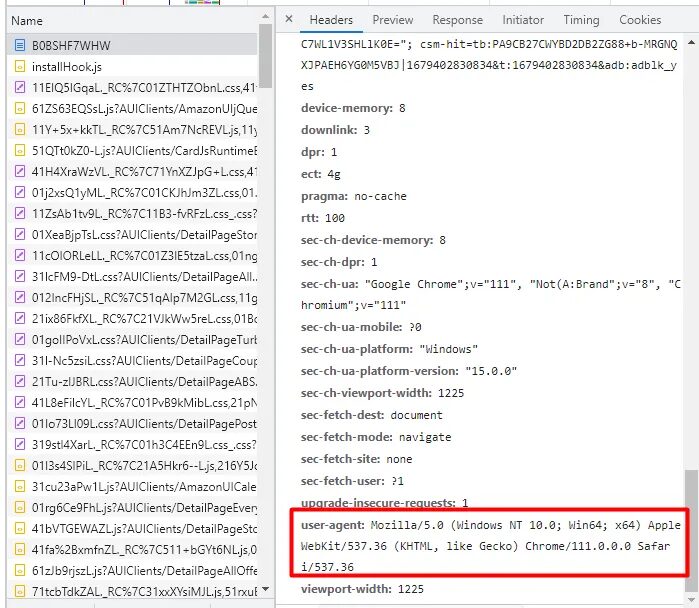
Task: Click the script icon next to installHook.js
Action: (x=20, y=65)
